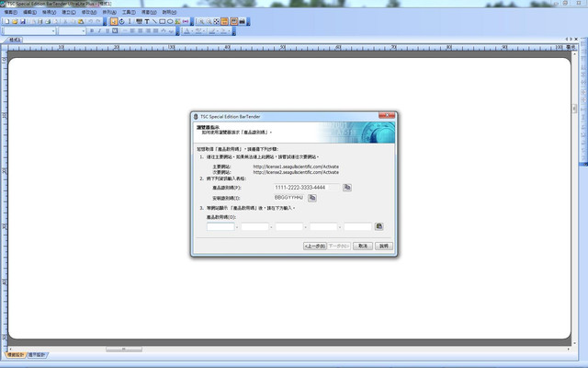Click the zoom-to-fit icon

coord(217,21)
